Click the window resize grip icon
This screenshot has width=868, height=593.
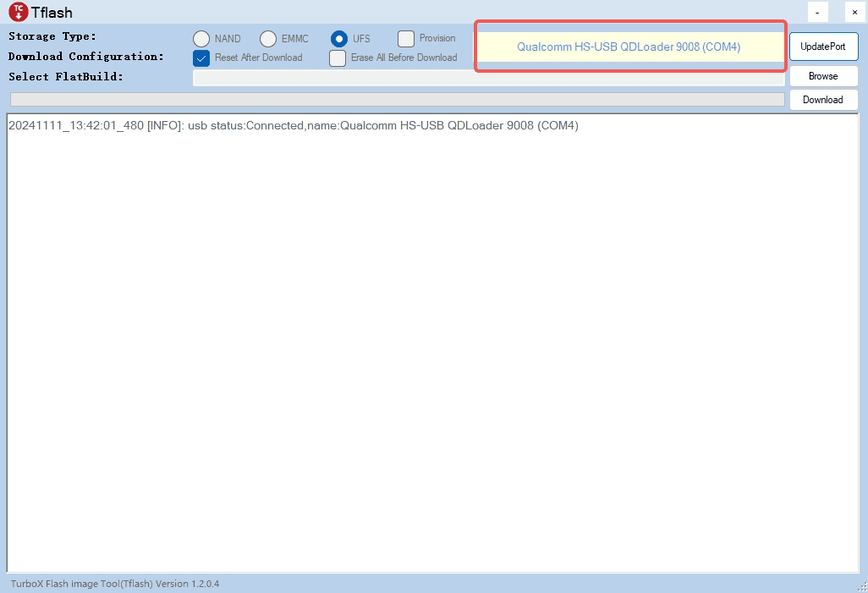(x=862, y=587)
